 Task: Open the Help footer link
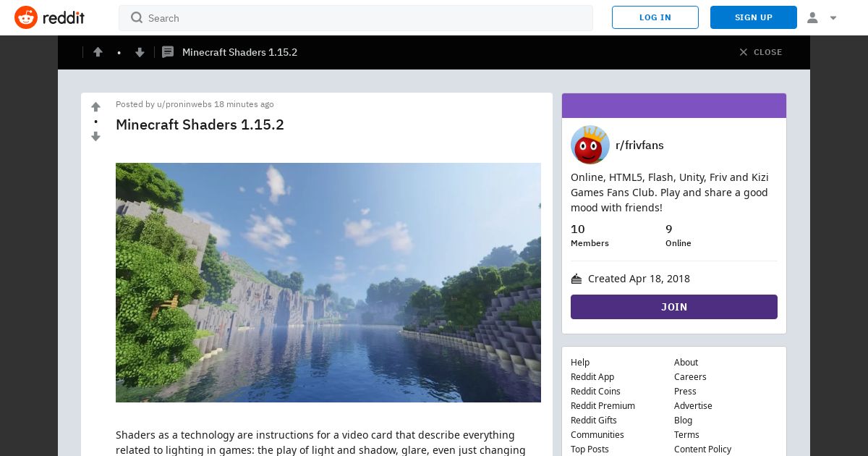[580, 362]
